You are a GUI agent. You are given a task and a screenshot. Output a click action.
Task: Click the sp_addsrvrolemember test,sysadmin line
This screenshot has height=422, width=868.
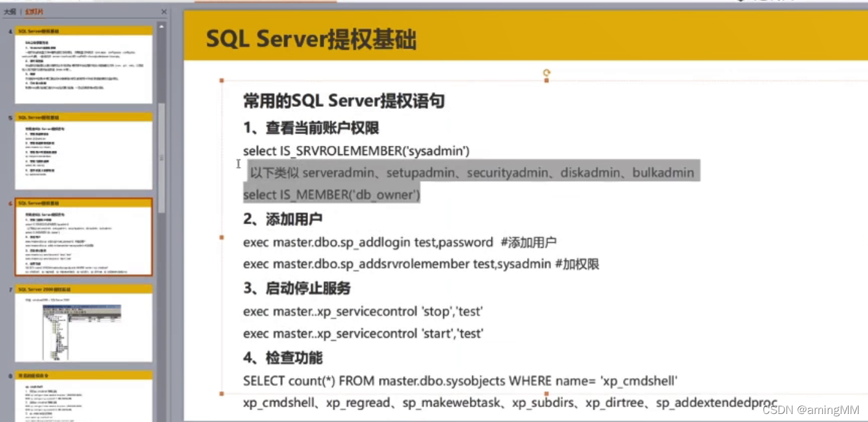coord(421,264)
